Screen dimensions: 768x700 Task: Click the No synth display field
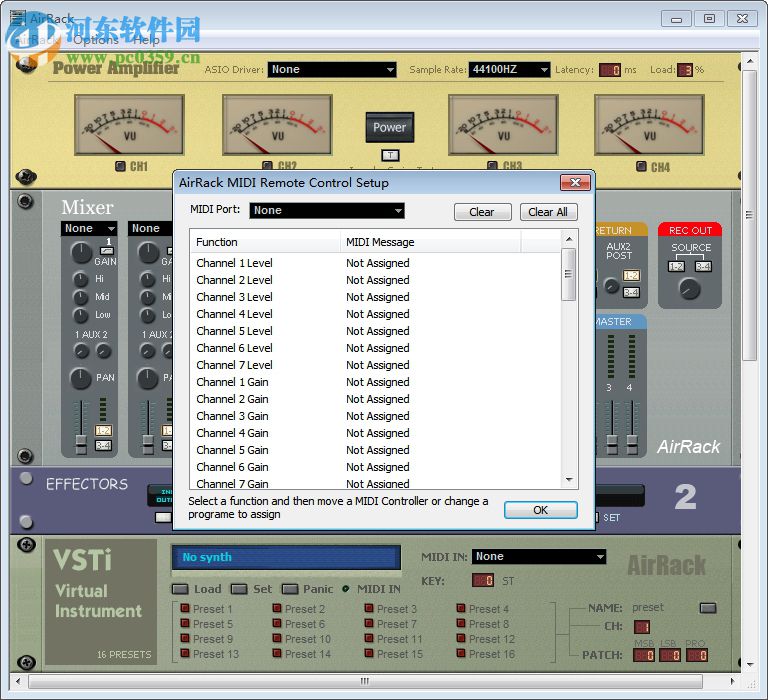click(286, 557)
